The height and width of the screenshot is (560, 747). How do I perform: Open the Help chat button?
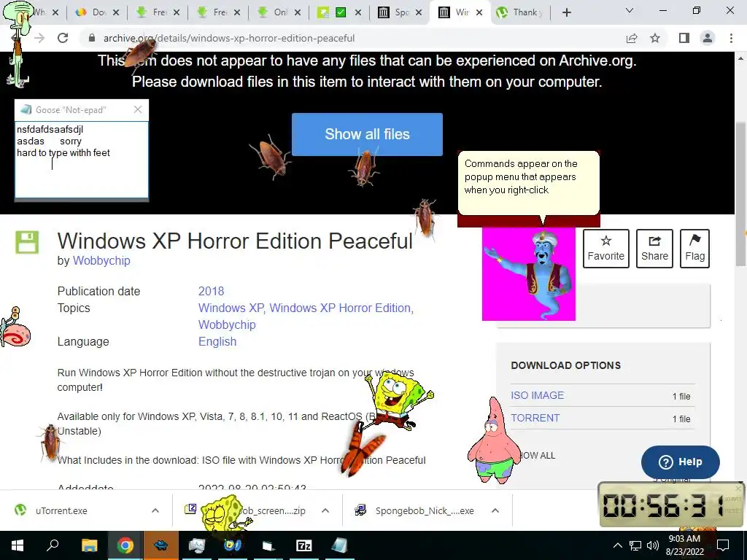(681, 462)
